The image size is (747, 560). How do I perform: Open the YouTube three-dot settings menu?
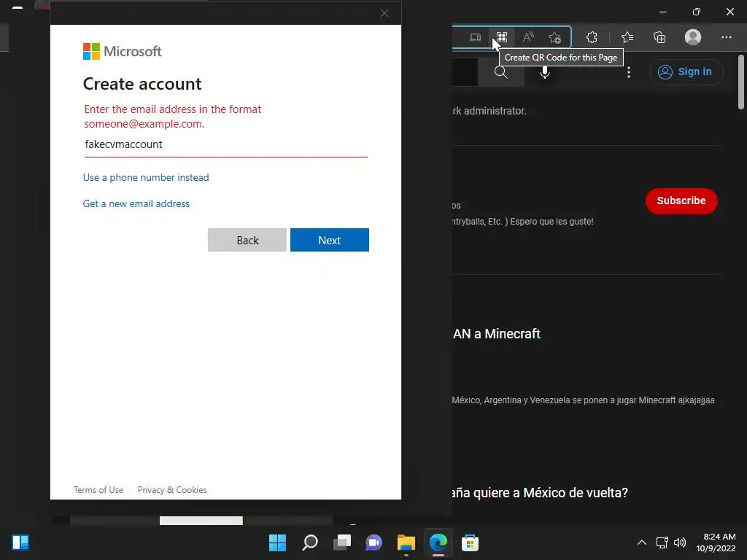coord(629,72)
